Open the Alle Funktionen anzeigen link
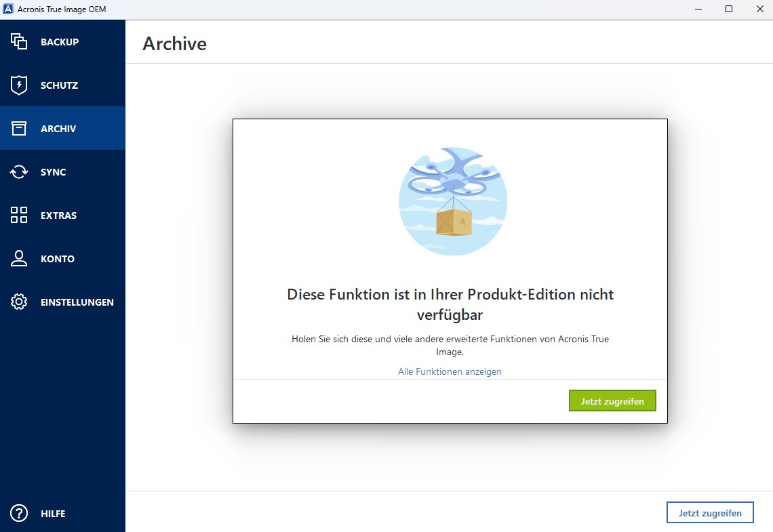Viewport: 773px width, 532px height. (450, 371)
